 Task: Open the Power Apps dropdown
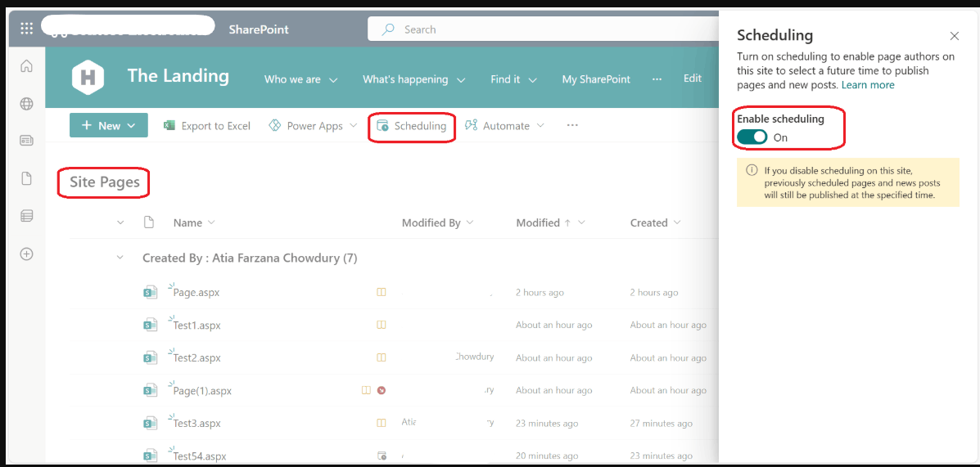pyautogui.click(x=353, y=125)
